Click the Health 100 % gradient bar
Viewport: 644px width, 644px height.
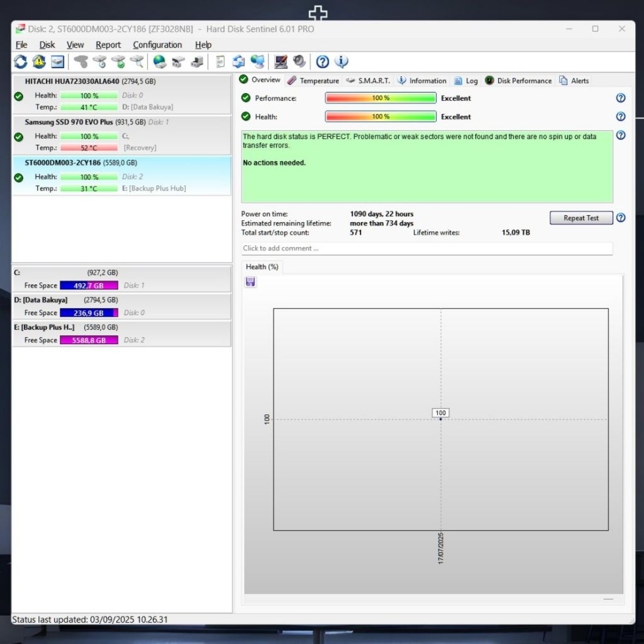pos(380,116)
